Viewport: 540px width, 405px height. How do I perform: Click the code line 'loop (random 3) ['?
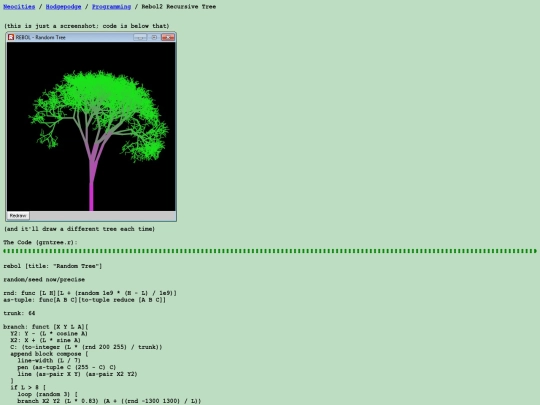[x=48, y=394]
